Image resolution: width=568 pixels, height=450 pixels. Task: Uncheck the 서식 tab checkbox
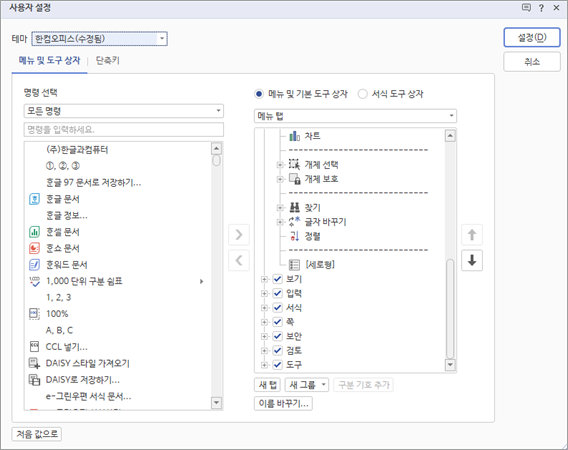277,308
